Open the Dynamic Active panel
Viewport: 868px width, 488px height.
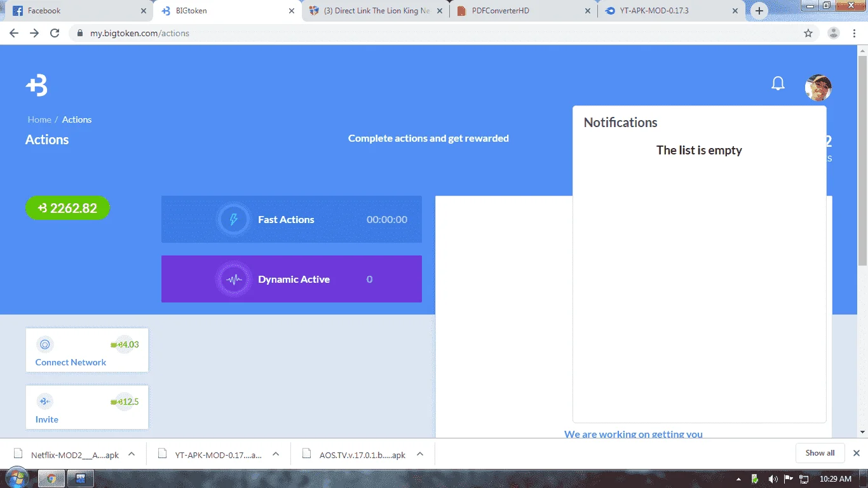[x=292, y=279]
